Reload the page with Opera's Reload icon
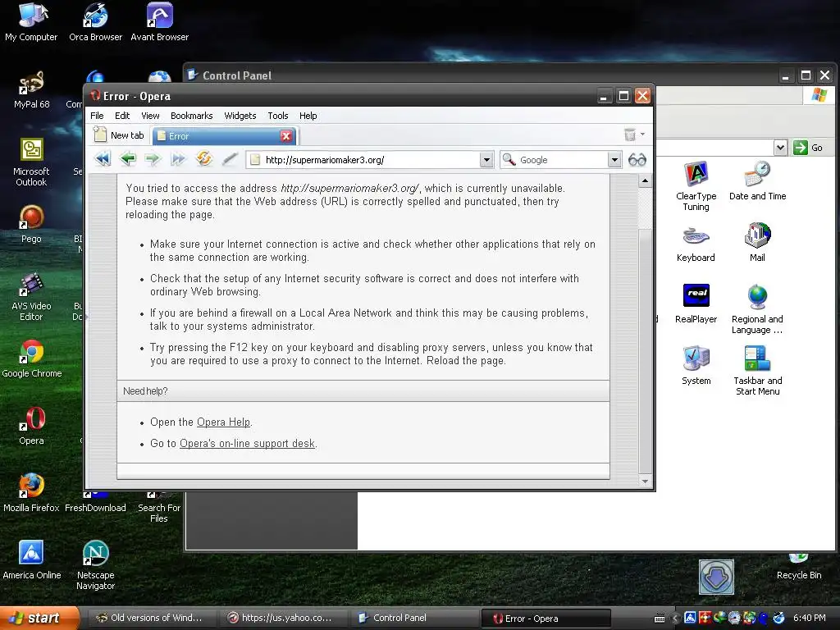This screenshot has height=630, width=840. (203, 159)
